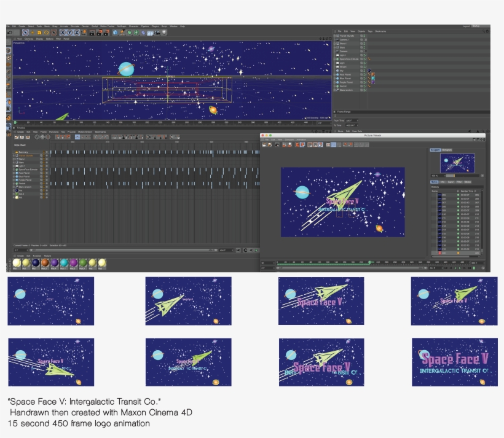Expand the Transit Bundle object

(334, 36)
